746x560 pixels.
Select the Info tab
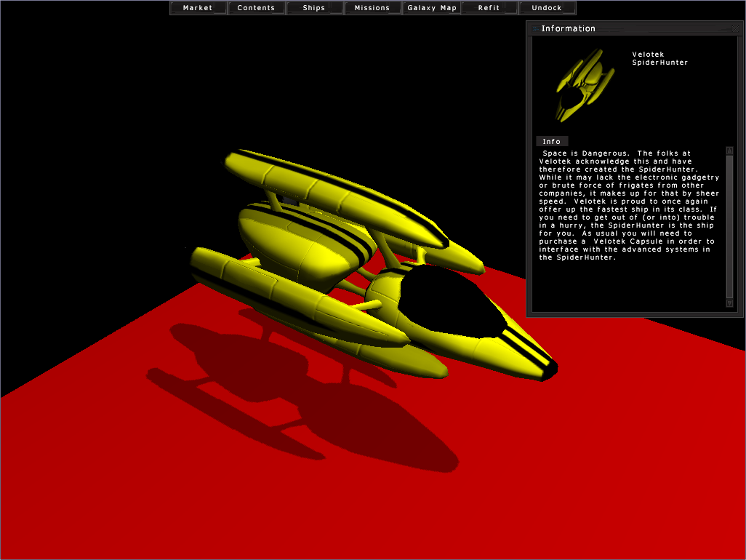click(552, 141)
